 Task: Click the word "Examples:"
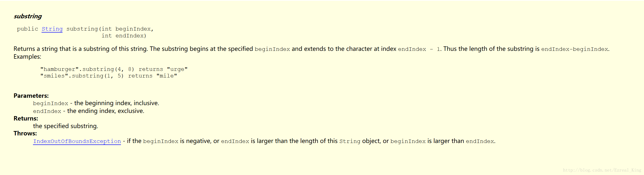pyautogui.click(x=27, y=56)
